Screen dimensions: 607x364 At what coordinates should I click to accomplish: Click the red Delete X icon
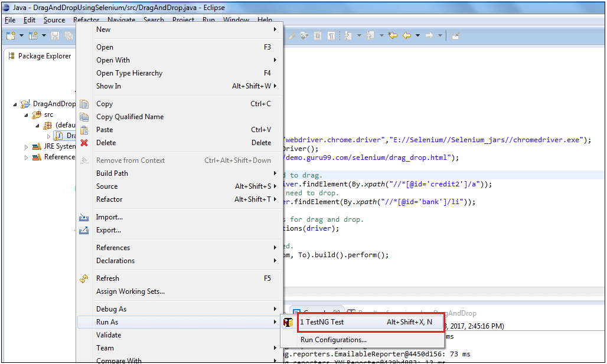click(84, 143)
